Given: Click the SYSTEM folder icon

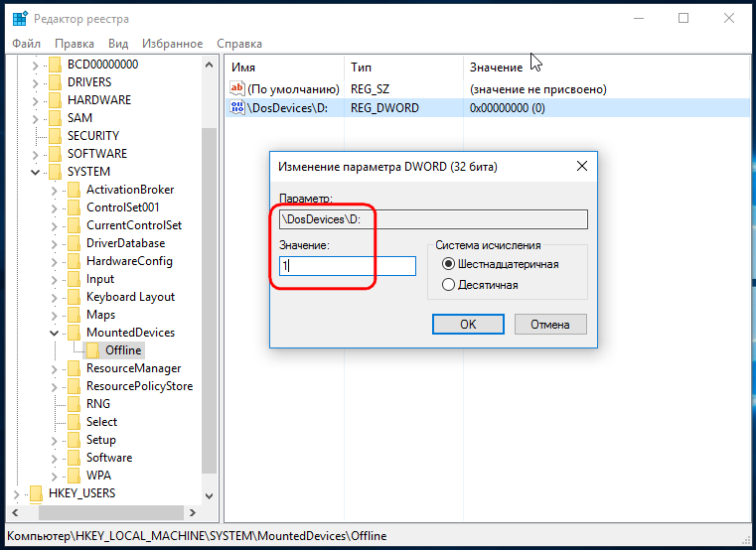Looking at the screenshot, I should click(56, 172).
